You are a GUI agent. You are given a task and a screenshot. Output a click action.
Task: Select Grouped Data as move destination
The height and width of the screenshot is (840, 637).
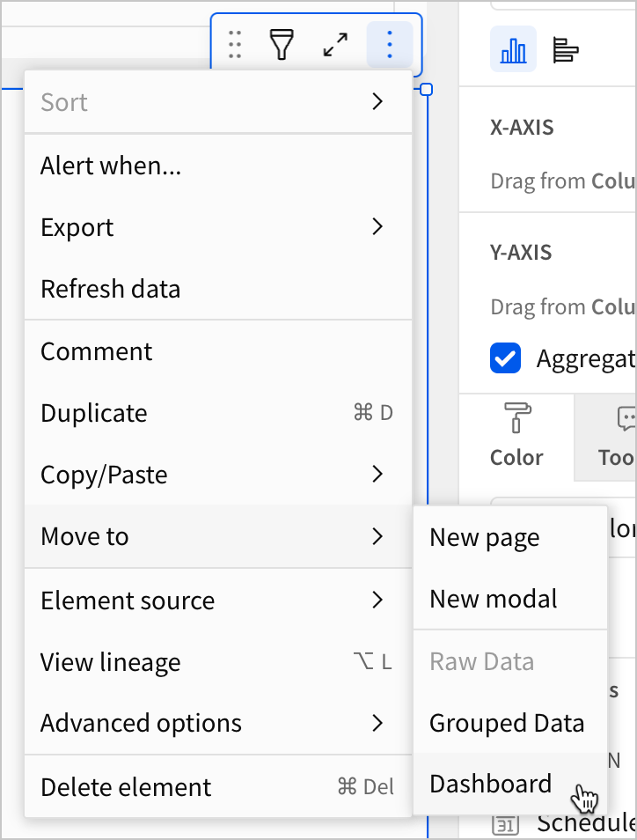(507, 723)
